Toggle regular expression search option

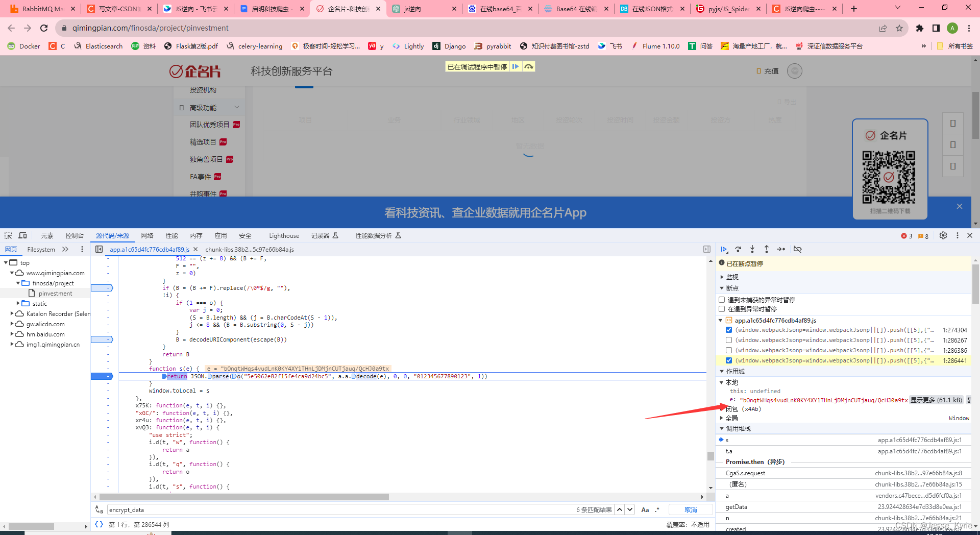657,509
